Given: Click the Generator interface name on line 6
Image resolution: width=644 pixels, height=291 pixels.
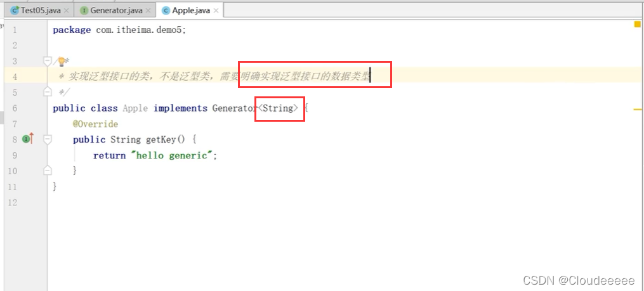Looking at the screenshot, I should pyautogui.click(x=235, y=108).
